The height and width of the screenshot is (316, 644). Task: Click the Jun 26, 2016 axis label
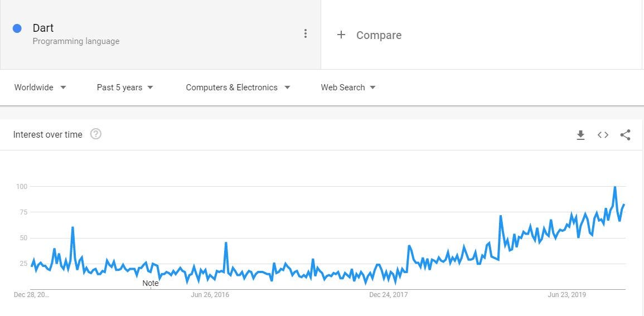point(210,295)
